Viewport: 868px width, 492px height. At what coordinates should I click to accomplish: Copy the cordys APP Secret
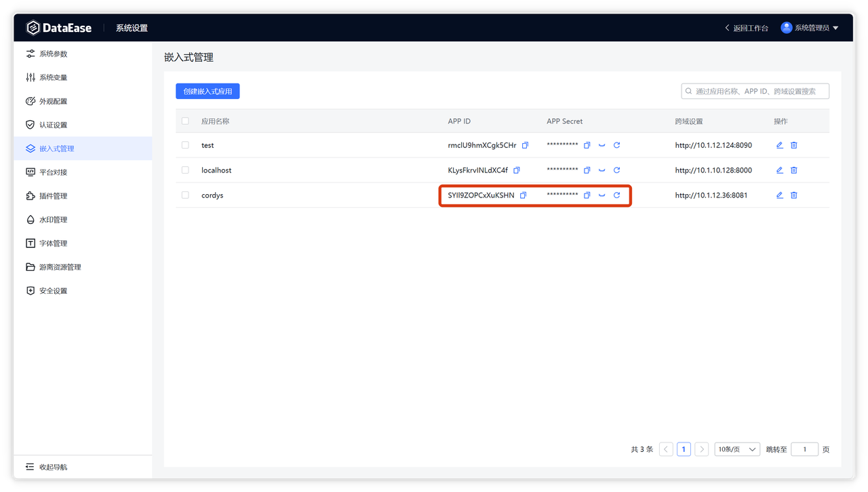pyautogui.click(x=587, y=195)
